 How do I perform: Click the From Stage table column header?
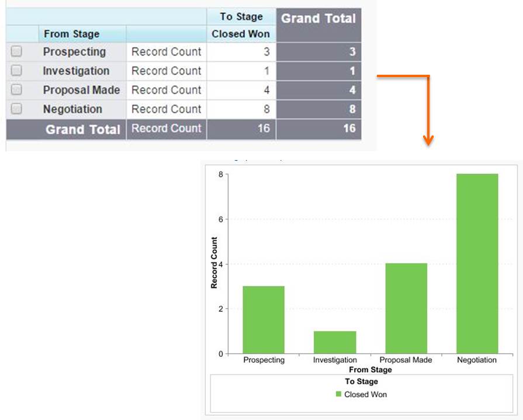coord(71,34)
